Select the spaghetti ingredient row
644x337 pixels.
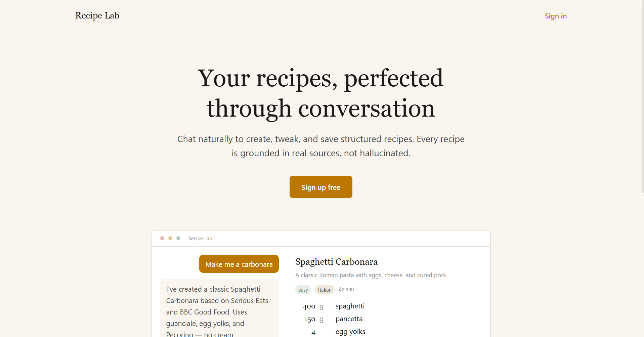(x=350, y=306)
